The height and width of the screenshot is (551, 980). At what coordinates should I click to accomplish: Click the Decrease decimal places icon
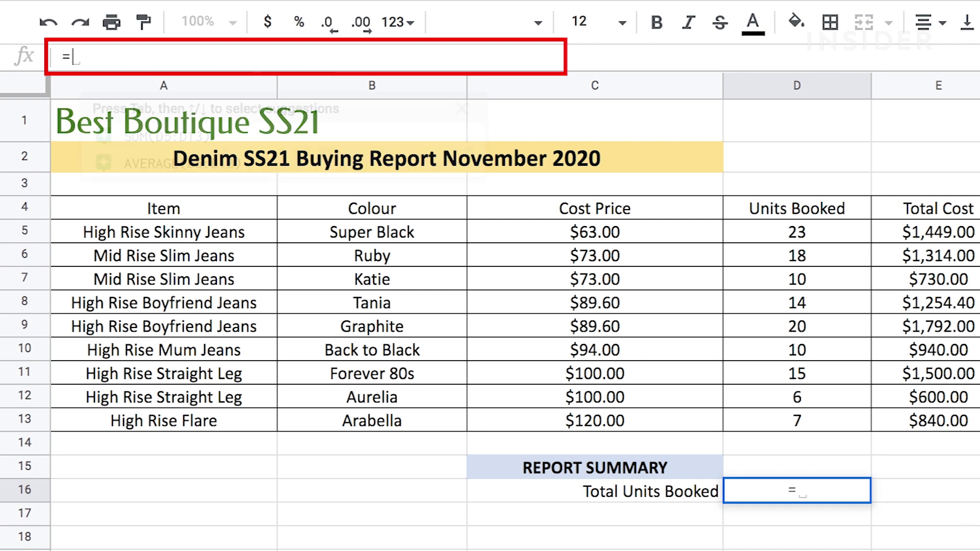tap(328, 22)
